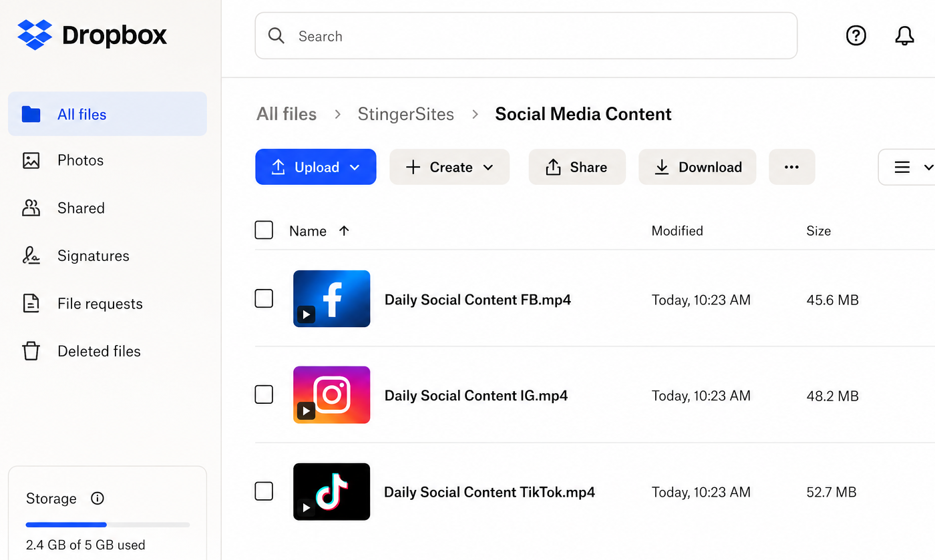Navigate to StingerSites breadcrumb
The height and width of the screenshot is (560, 935).
[x=406, y=114]
